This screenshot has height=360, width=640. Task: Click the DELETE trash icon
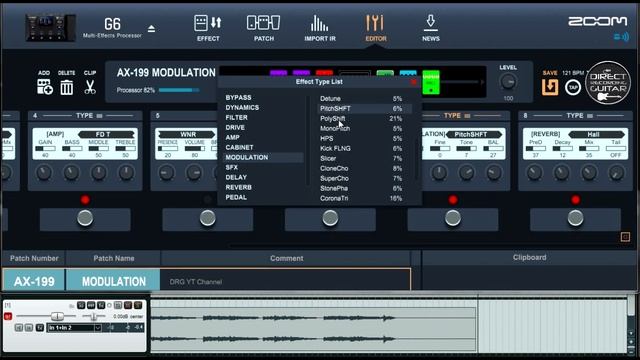(67, 87)
